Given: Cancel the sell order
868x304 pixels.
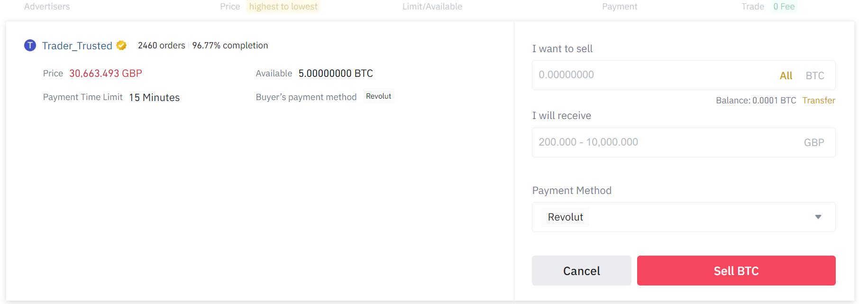Looking at the screenshot, I should (581, 271).
